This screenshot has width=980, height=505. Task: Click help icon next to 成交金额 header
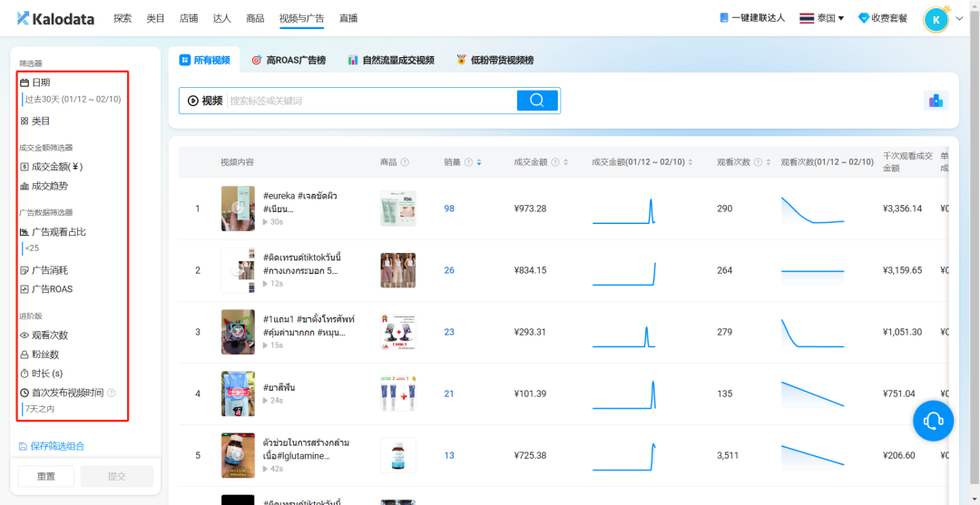tap(555, 162)
